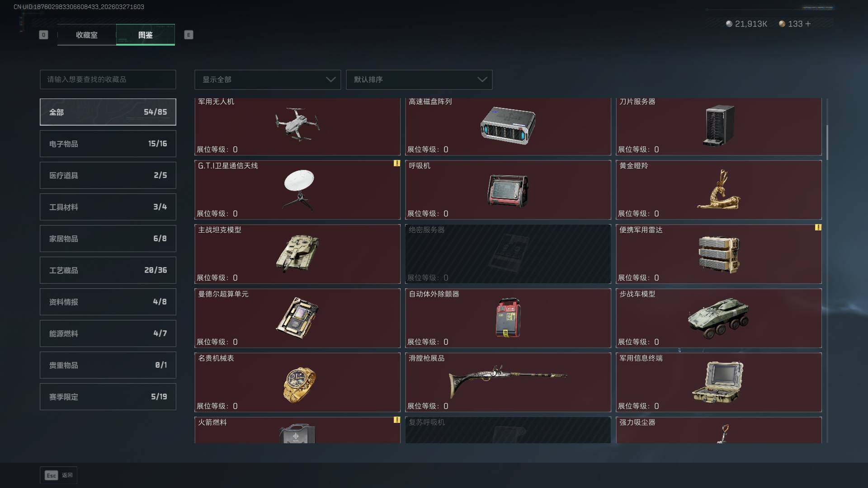
Task: Click the 高速磁盘阵列 disk array icon
Action: click(x=508, y=126)
